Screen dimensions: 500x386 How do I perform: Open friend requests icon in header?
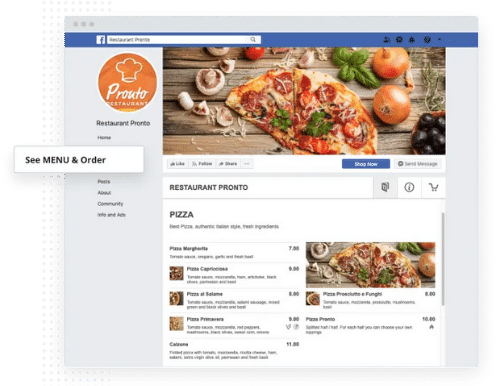point(387,40)
